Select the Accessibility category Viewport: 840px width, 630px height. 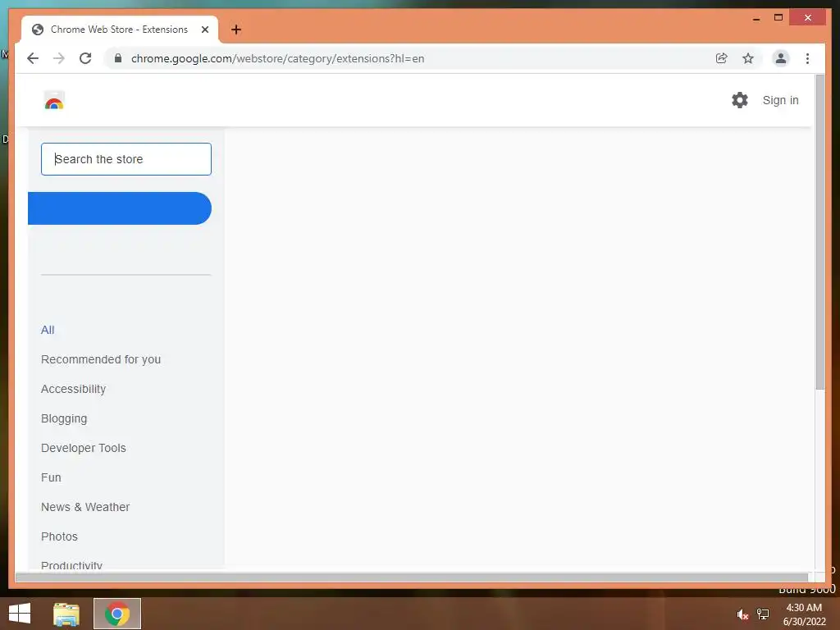click(73, 389)
